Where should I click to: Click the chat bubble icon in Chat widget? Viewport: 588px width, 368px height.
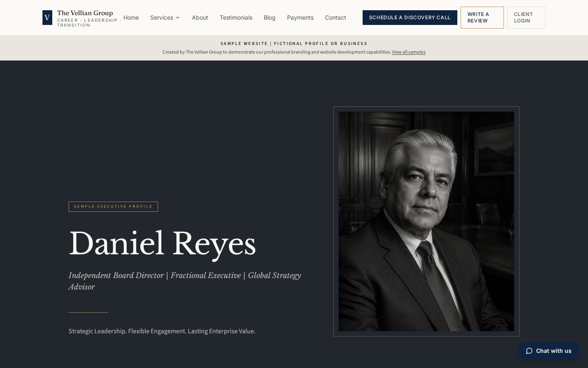tap(529, 351)
